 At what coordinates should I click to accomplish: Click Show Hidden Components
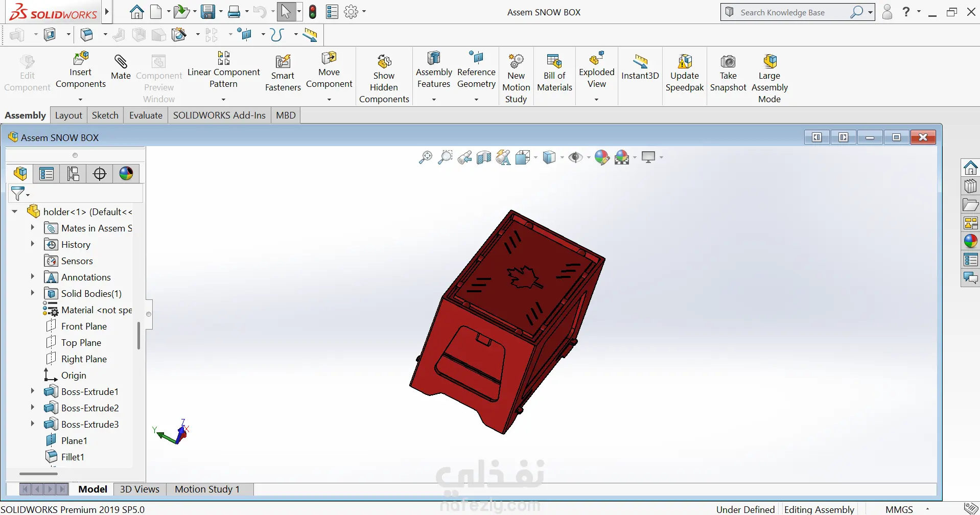[384, 79]
